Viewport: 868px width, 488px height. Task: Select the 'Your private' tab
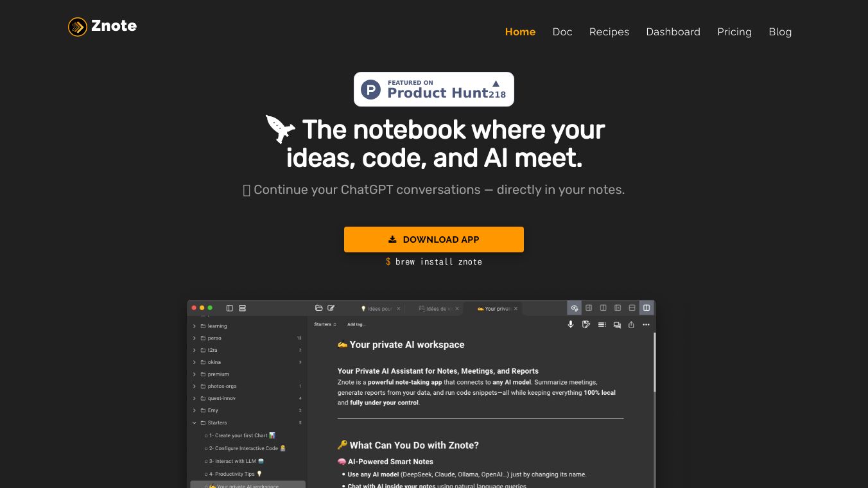pos(494,309)
